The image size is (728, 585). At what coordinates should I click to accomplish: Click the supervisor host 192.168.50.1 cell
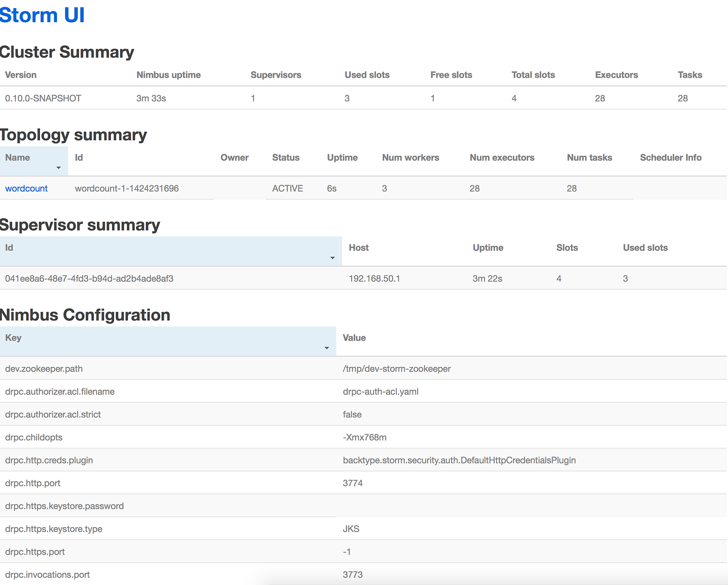374,279
